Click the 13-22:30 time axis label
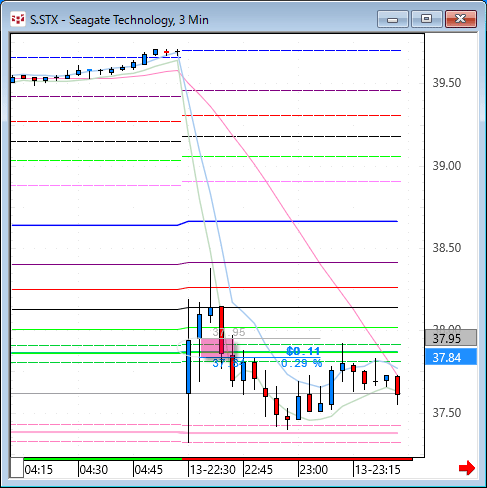Image resolution: width=487 pixels, height=488 pixels. (213, 470)
